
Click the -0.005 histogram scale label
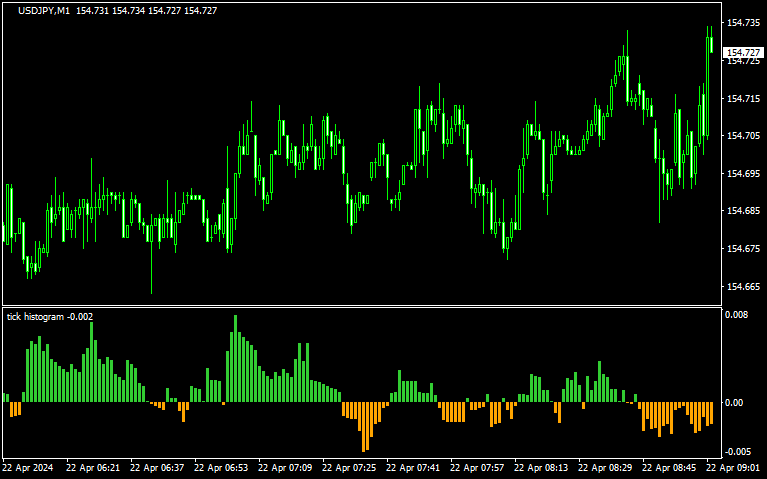pos(738,451)
